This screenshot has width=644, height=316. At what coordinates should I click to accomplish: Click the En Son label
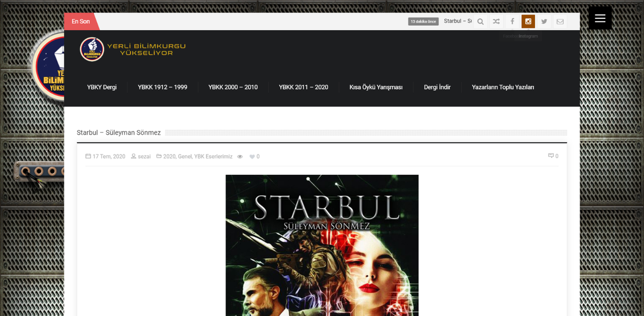click(80, 21)
